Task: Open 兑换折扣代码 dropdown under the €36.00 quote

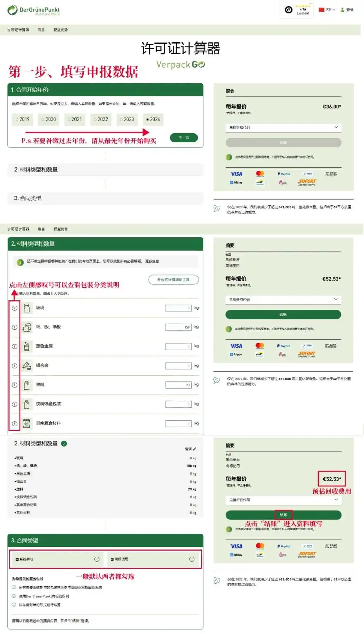Action: click(x=283, y=127)
